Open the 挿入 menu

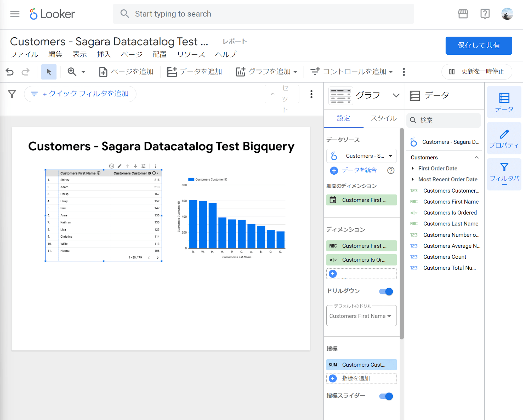[x=104, y=54]
